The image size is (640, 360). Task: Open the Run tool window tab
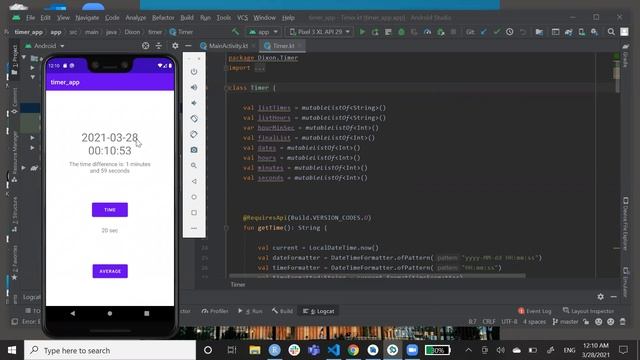250,311
